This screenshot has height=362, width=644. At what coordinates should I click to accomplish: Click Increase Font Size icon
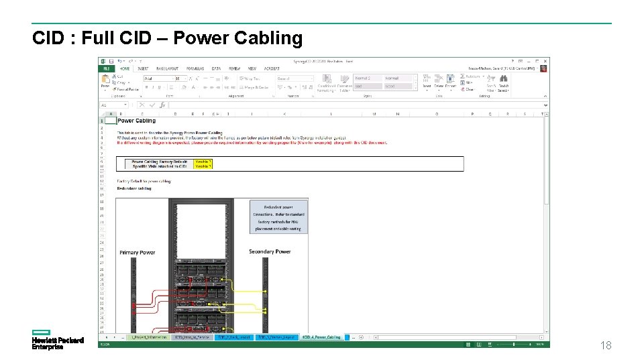point(191,78)
